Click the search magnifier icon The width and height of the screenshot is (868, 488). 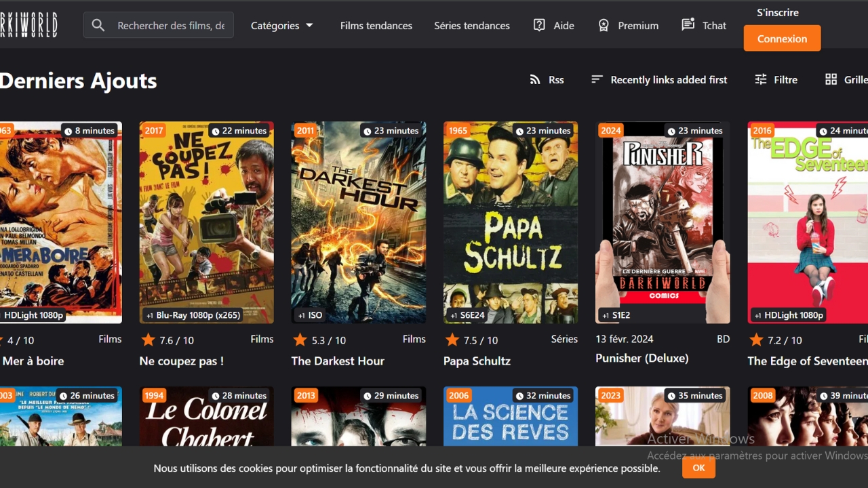pos(98,26)
